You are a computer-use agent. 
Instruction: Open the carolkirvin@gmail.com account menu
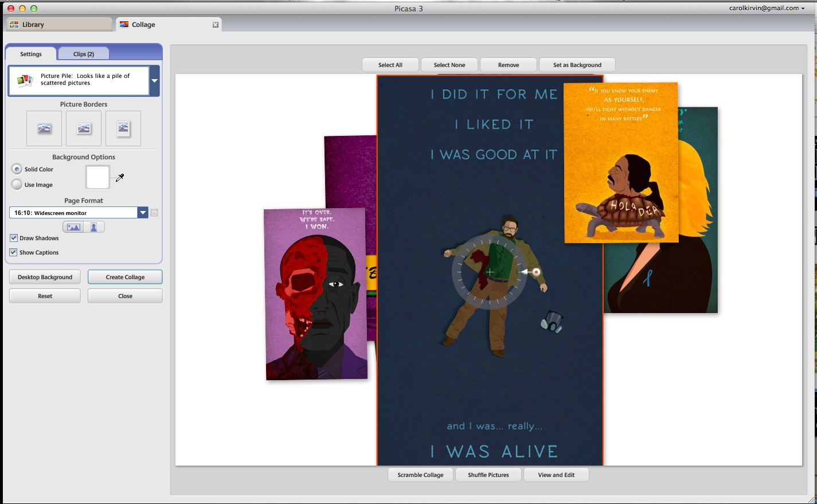[x=767, y=8]
